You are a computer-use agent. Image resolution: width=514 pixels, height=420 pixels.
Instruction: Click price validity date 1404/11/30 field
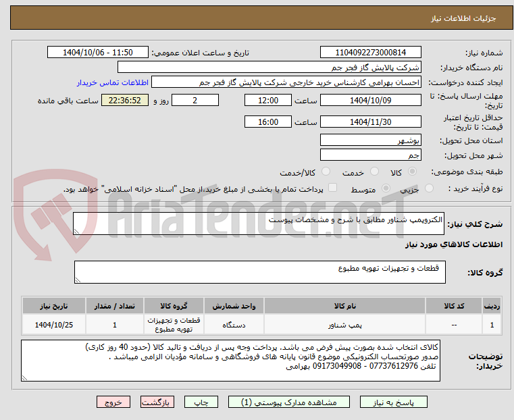point(370,122)
